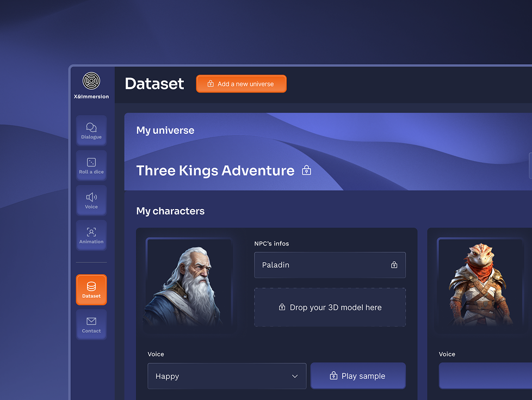
Task: Select the Dataset sidebar item
Action: click(91, 290)
